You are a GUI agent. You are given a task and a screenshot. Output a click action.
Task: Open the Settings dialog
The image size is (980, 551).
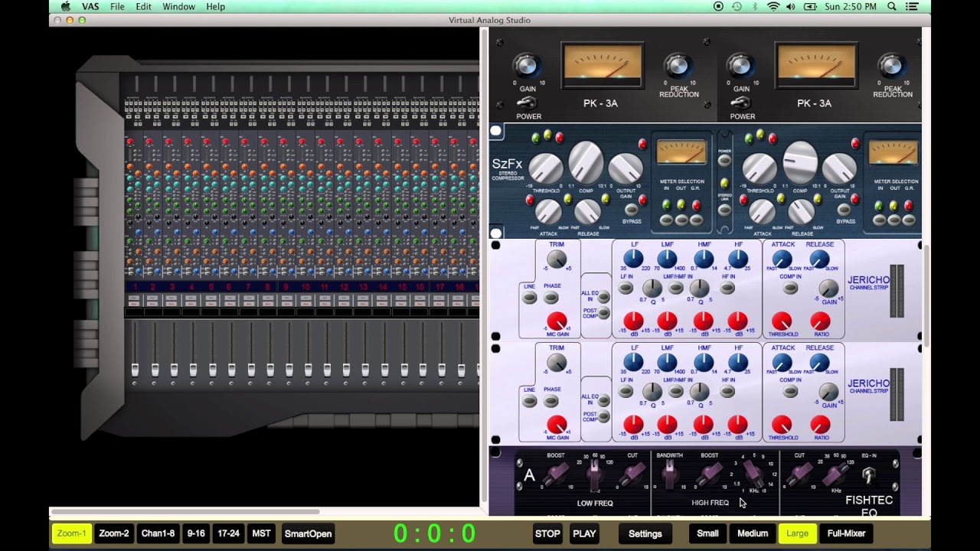tap(645, 533)
